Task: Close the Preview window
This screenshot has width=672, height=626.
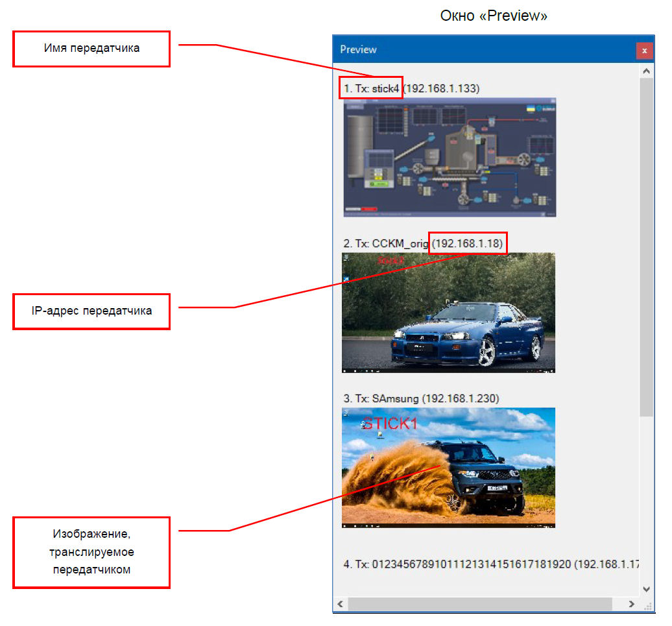Action: (x=643, y=50)
